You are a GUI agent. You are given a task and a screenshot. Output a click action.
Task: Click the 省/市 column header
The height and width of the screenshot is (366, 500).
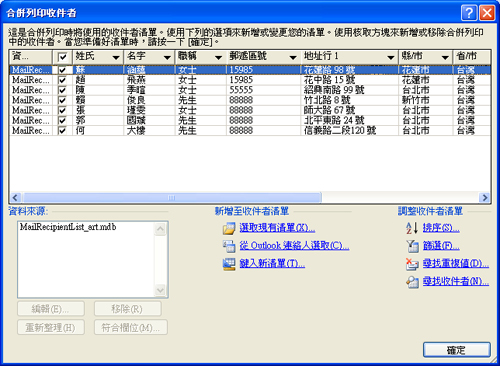(471, 57)
